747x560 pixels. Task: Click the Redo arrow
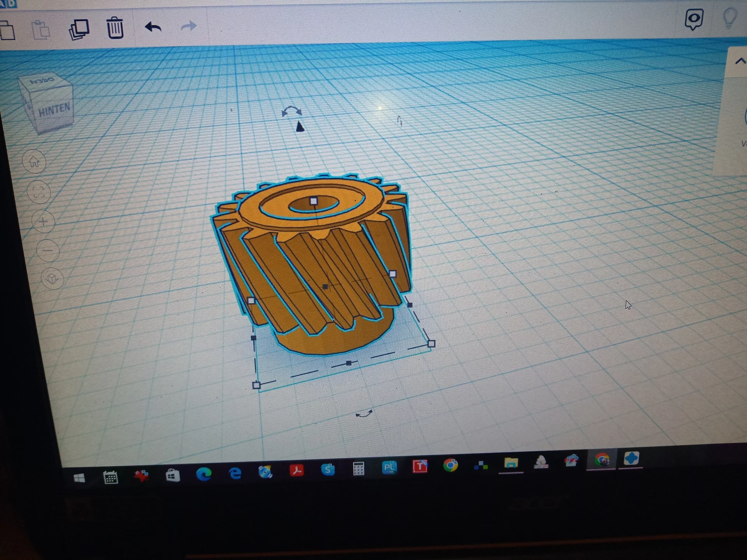(x=189, y=26)
